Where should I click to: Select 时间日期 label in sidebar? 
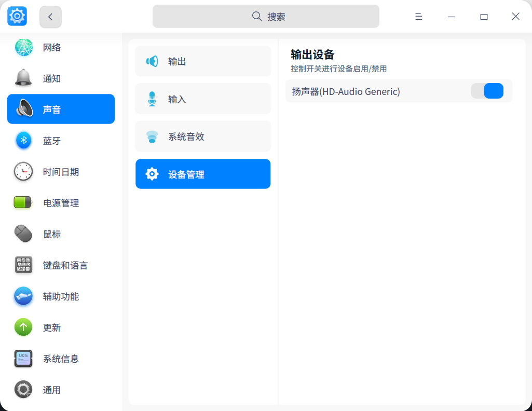(61, 172)
